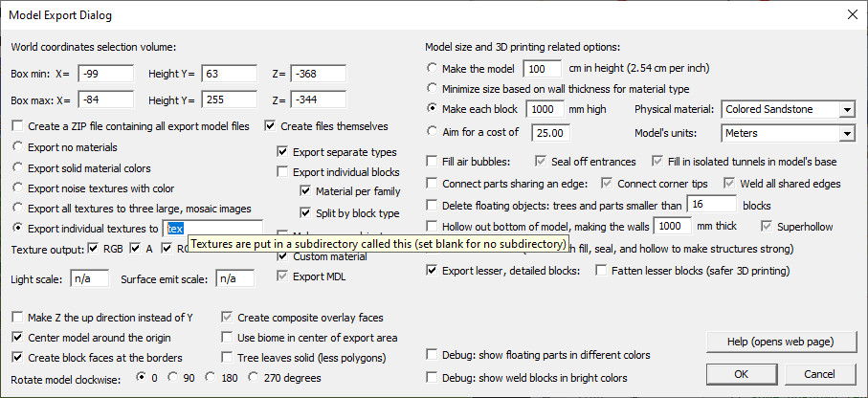Click Box min X field
This screenshot has width=868, height=398.
105,74
